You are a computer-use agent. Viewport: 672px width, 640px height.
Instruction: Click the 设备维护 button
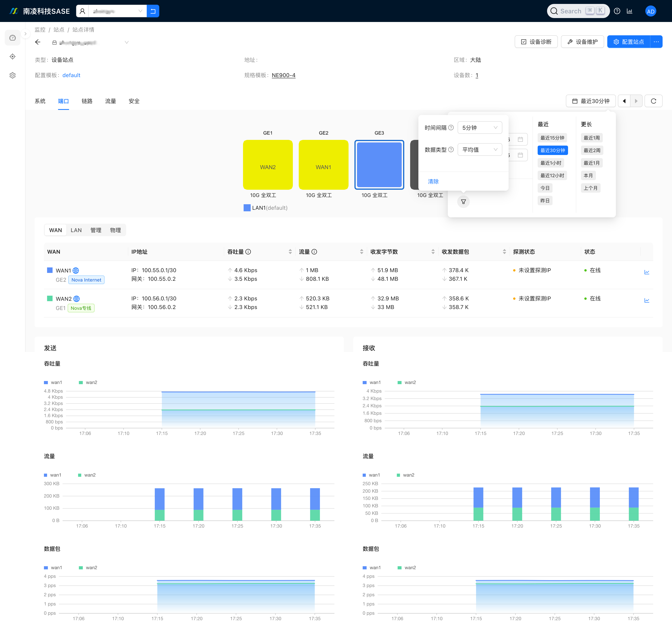tap(582, 42)
